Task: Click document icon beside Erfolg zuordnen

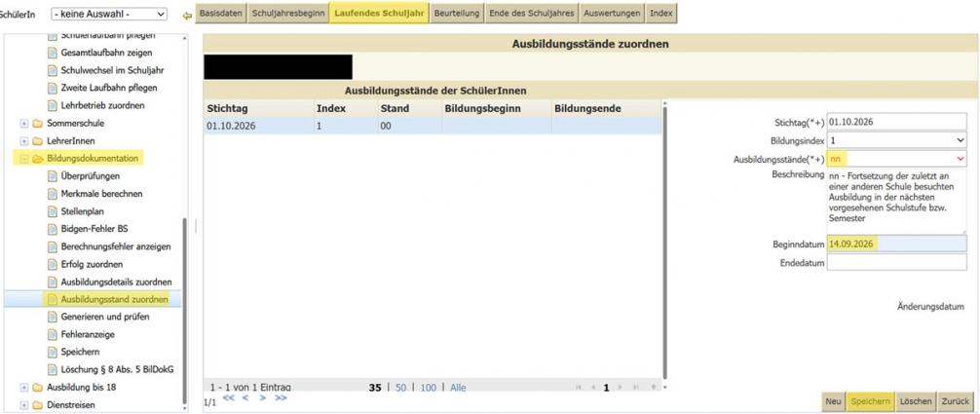Action: click(54, 264)
